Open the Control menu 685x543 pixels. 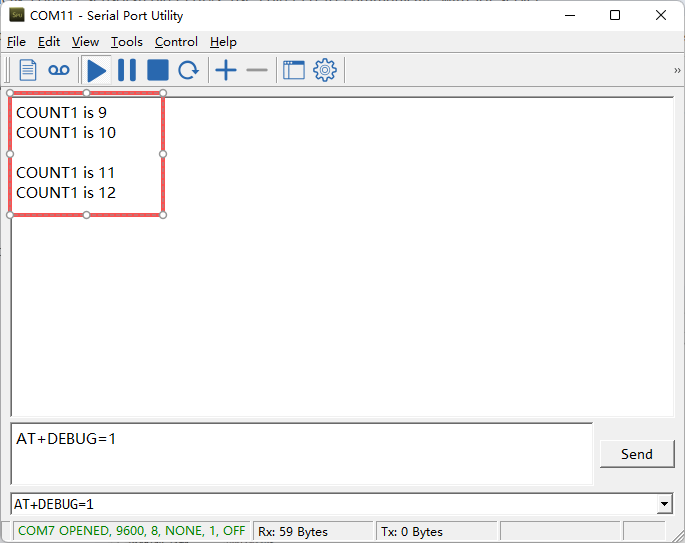tap(176, 42)
